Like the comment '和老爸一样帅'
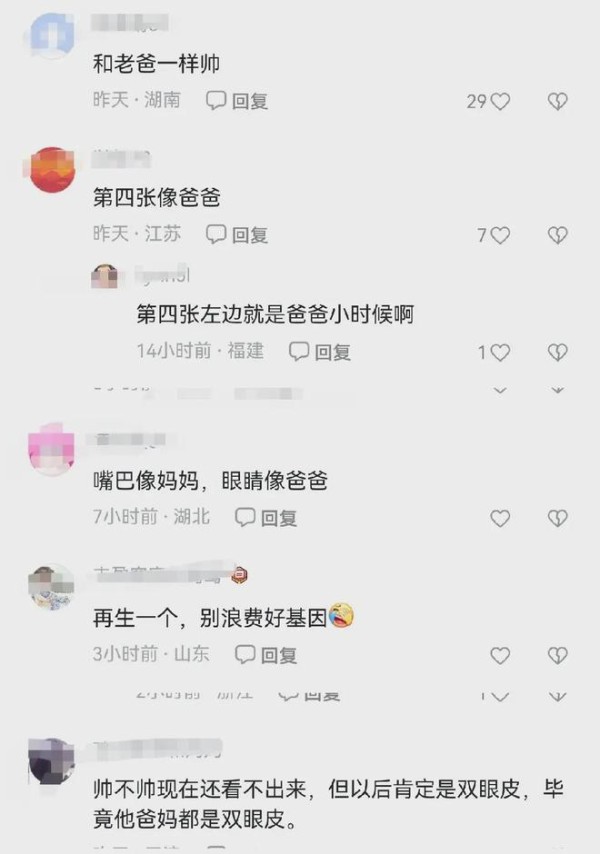The image size is (600, 854). point(500,101)
